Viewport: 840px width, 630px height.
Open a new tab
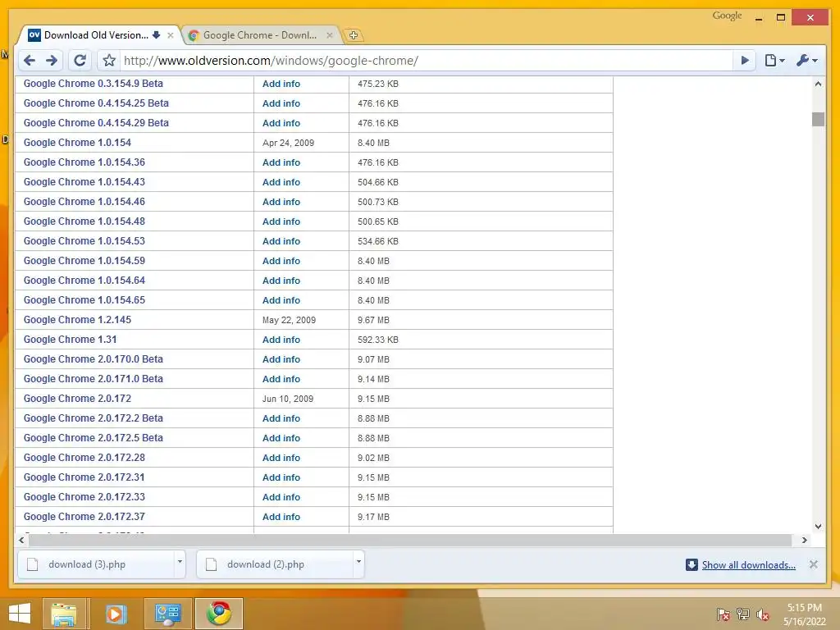point(353,35)
